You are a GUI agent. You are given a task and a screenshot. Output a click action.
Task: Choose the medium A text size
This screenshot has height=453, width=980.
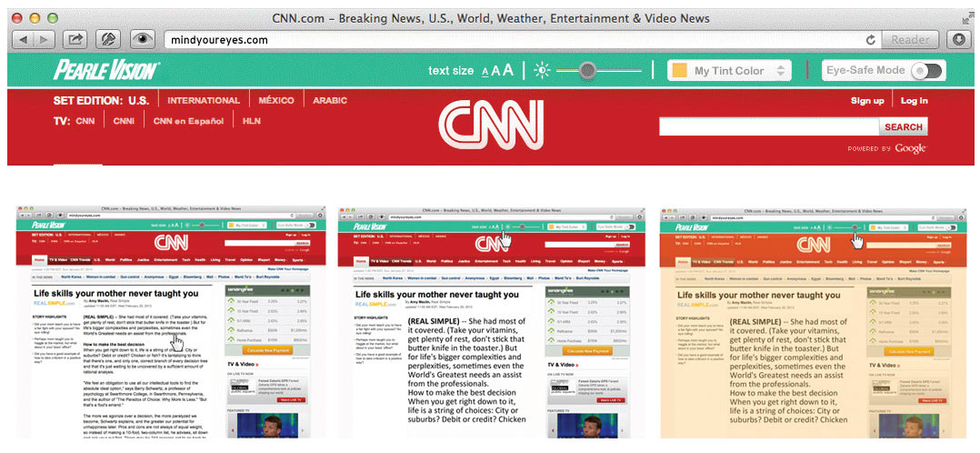click(495, 71)
